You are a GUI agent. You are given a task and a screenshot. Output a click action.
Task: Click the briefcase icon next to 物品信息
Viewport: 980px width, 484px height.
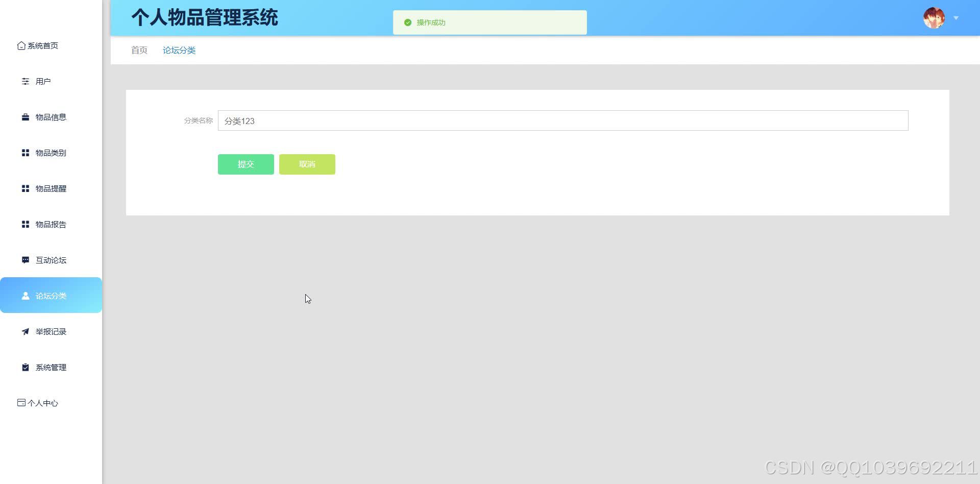pos(26,117)
